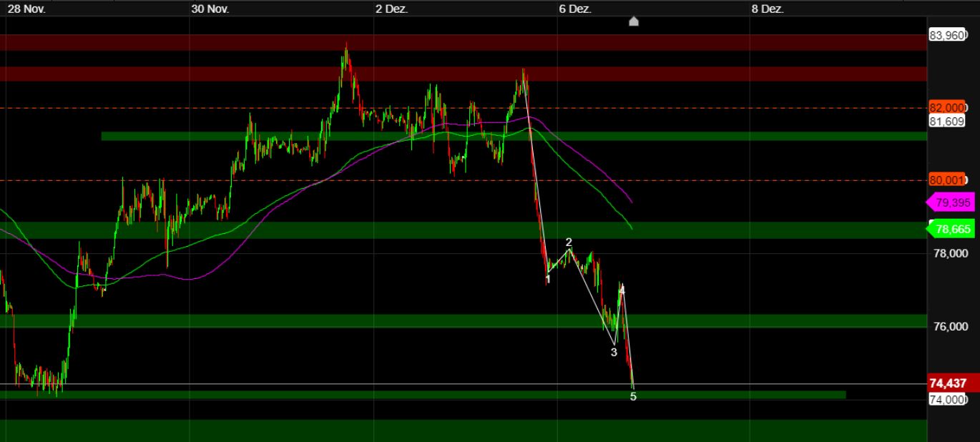
Task: Click the triangle marker above the chart
Action: (634, 21)
